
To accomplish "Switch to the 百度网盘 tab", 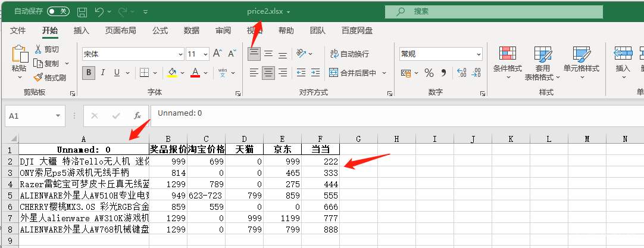I will (357, 30).
